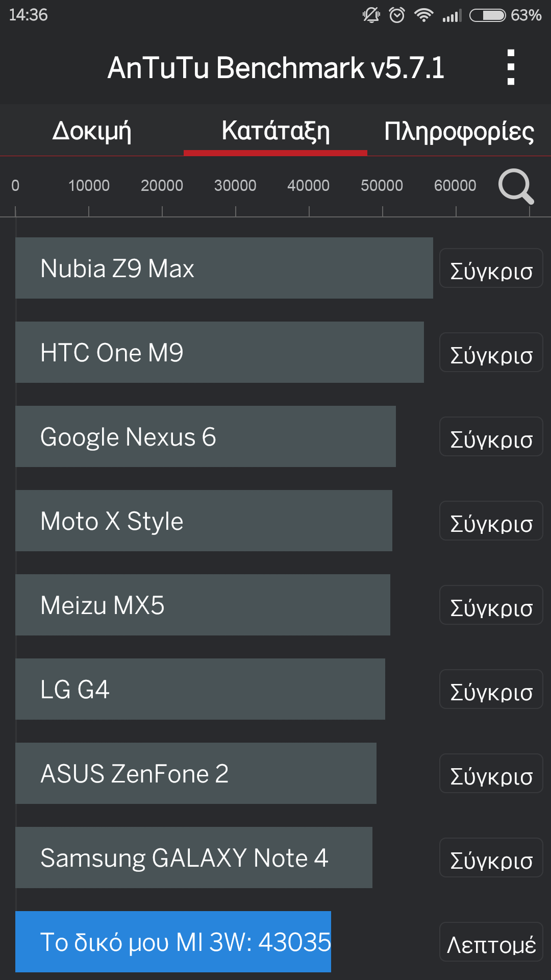Switch to the Δοκιμή tab

92,131
